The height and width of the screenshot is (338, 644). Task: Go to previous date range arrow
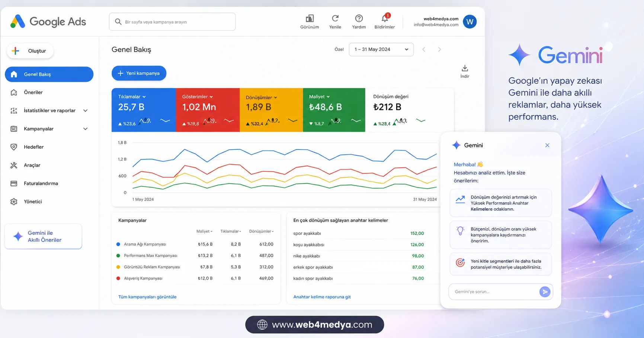tap(424, 49)
